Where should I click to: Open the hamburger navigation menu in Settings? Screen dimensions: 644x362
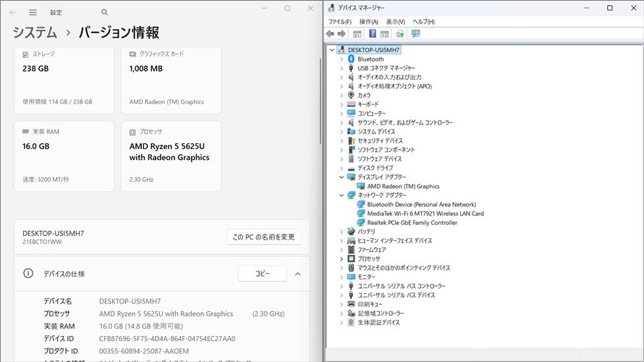tap(33, 12)
